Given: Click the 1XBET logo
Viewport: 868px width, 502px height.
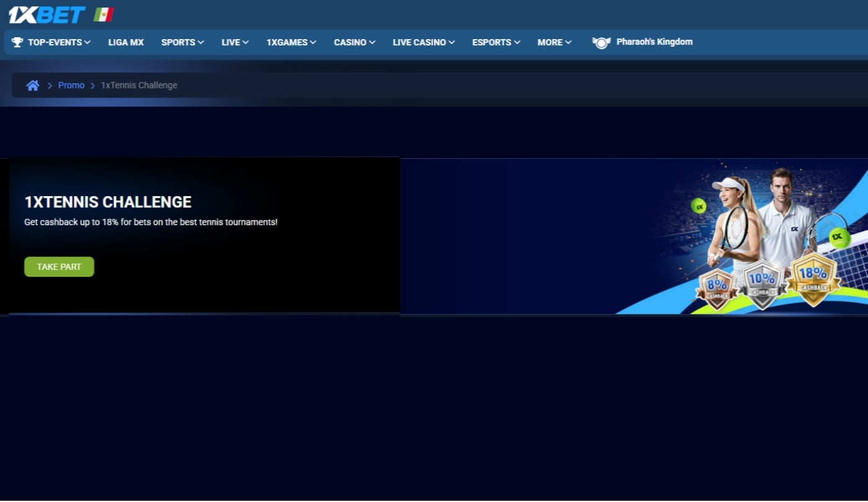Looking at the screenshot, I should coord(47,14).
